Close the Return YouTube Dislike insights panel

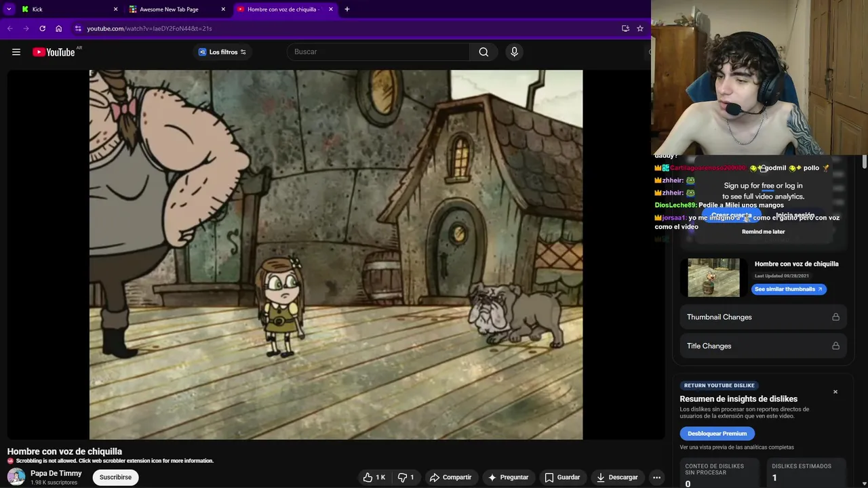coord(835,392)
